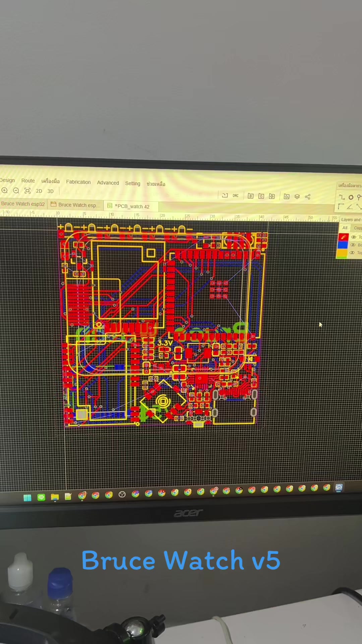Click the BOM export icon marked B

pyautogui.click(x=250, y=196)
